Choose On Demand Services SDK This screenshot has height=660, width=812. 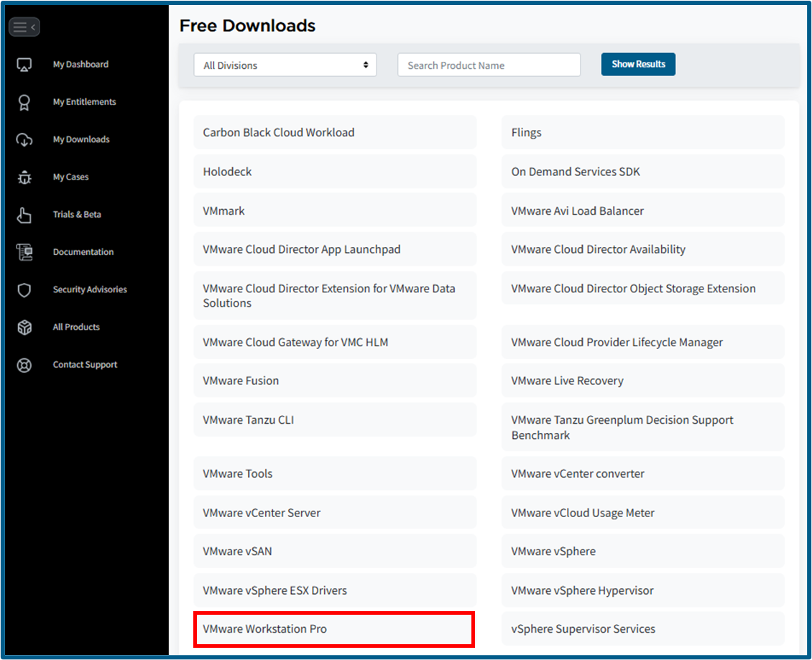(642, 172)
